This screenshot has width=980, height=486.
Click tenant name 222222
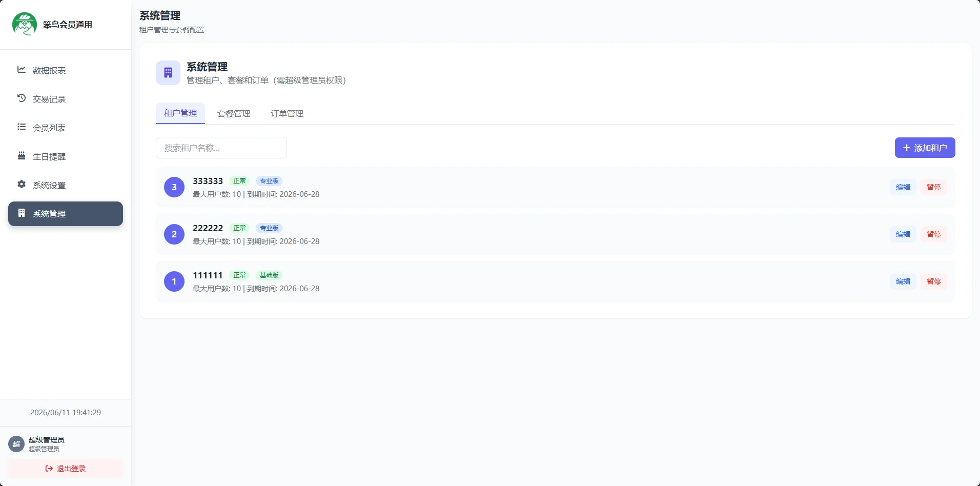point(208,228)
